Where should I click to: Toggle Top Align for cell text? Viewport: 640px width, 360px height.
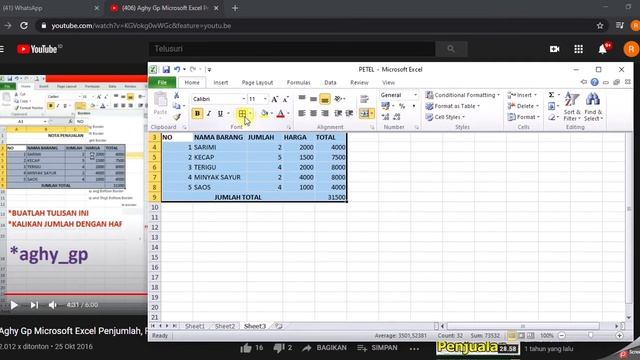[302, 98]
